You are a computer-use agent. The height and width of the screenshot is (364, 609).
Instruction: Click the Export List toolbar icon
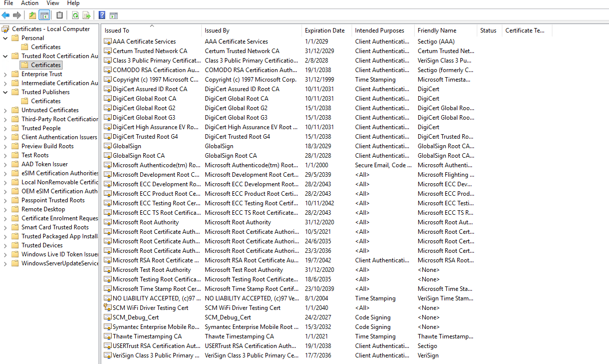[87, 16]
